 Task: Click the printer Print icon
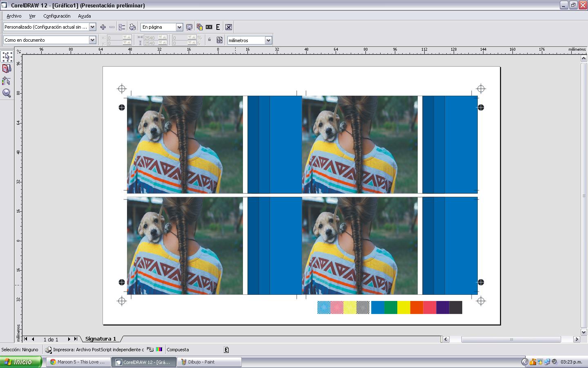[133, 27]
